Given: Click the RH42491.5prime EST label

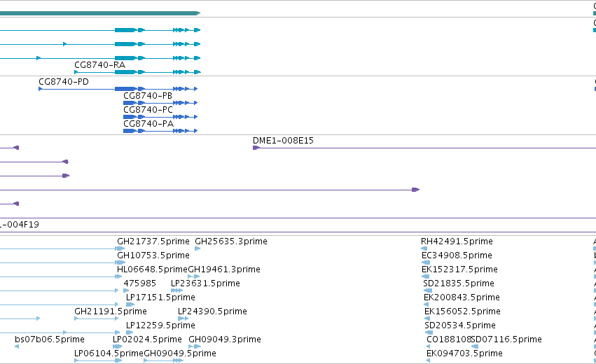Looking at the screenshot, I should pos(457,241).
